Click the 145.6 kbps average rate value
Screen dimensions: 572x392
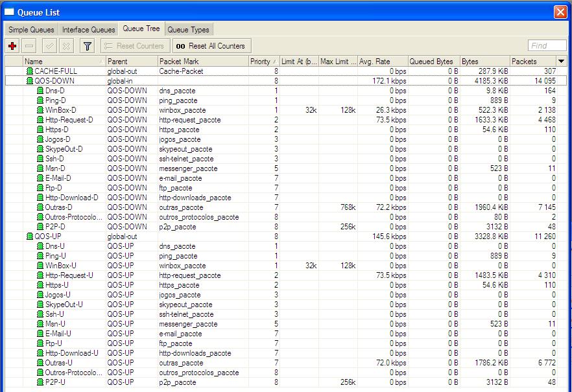click(389, 236)
